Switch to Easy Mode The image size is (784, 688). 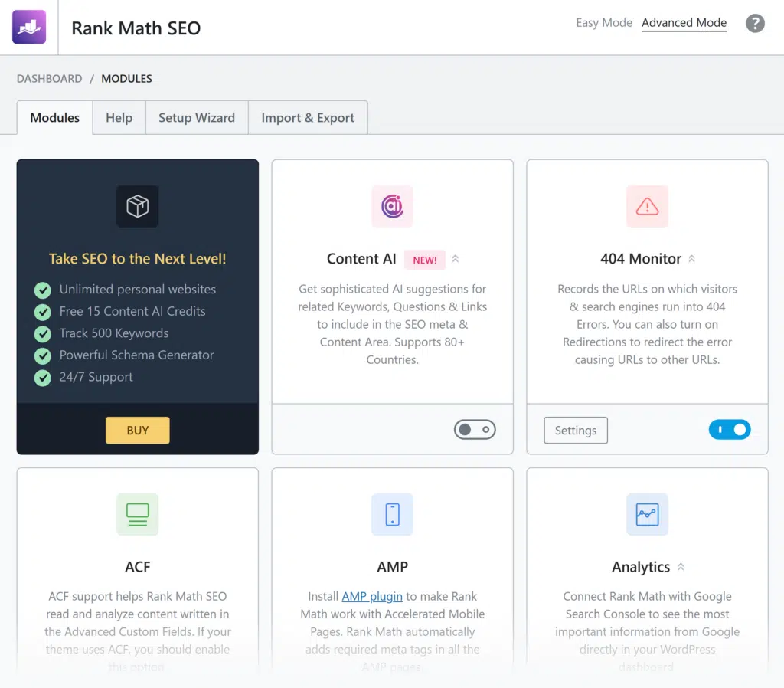[604, 23]
